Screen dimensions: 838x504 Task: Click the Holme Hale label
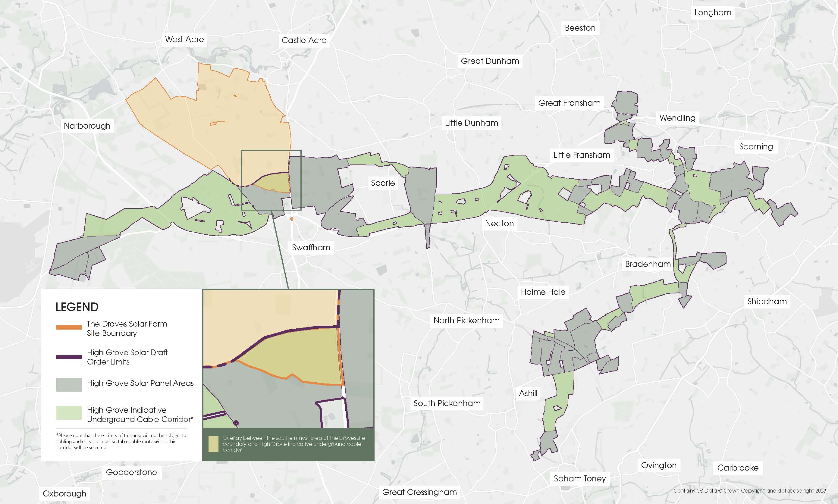pyautogui.click(x=543, y=292)
